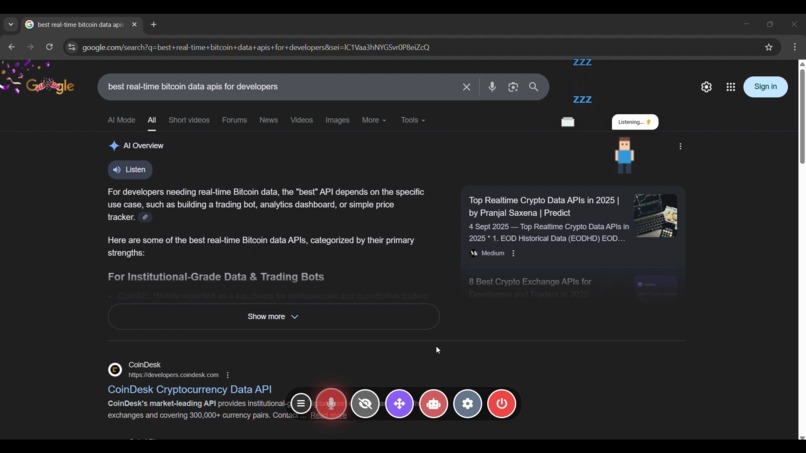The height and width of the screenshot is (453, 806).
Task: Click the CoinDesk favicon icon
Action: (x=115, y=369)
